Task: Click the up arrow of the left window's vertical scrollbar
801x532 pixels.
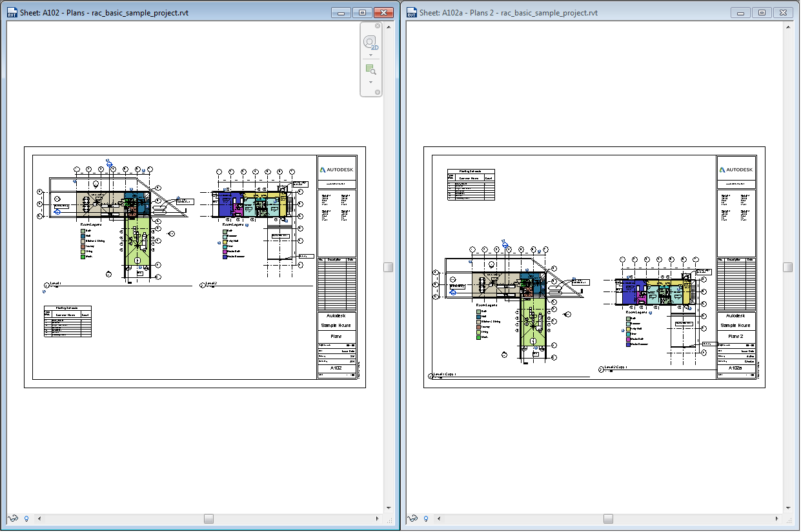Action: pyautogui.click(x=388, y=26)
